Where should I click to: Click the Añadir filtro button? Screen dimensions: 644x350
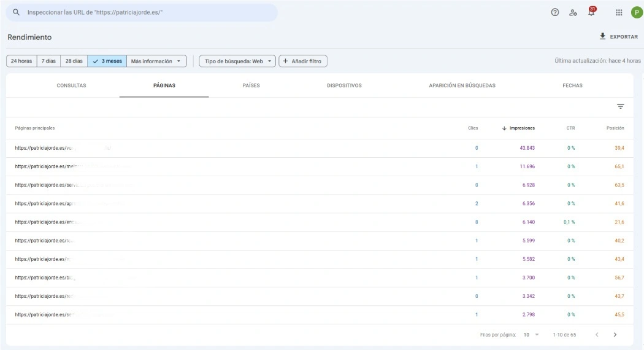303,61
